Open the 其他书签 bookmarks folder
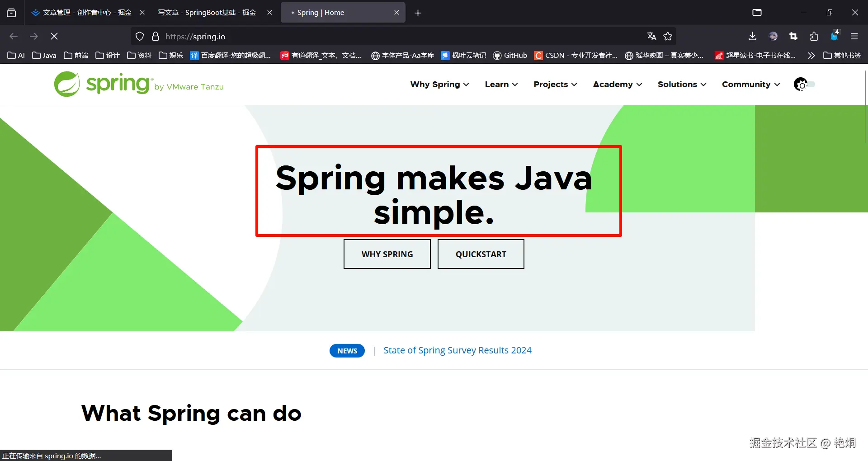868x461 pixels. click(x=842, y=56)
